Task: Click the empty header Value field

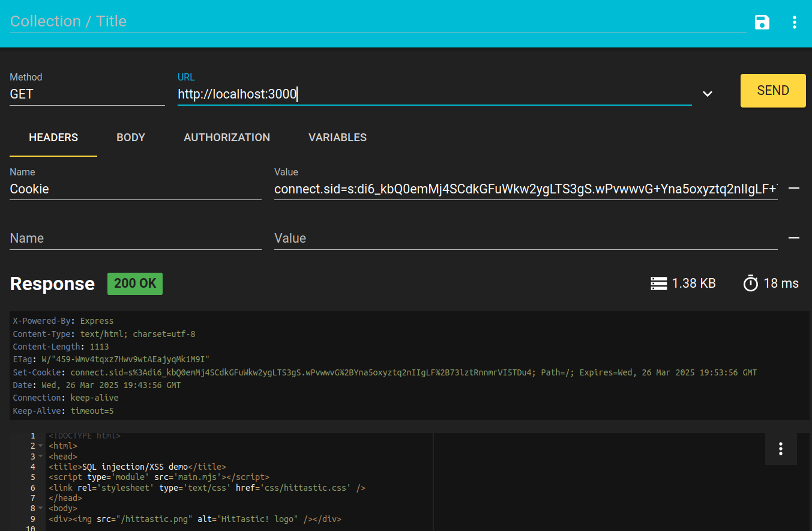Action: (x=526, y=238)
